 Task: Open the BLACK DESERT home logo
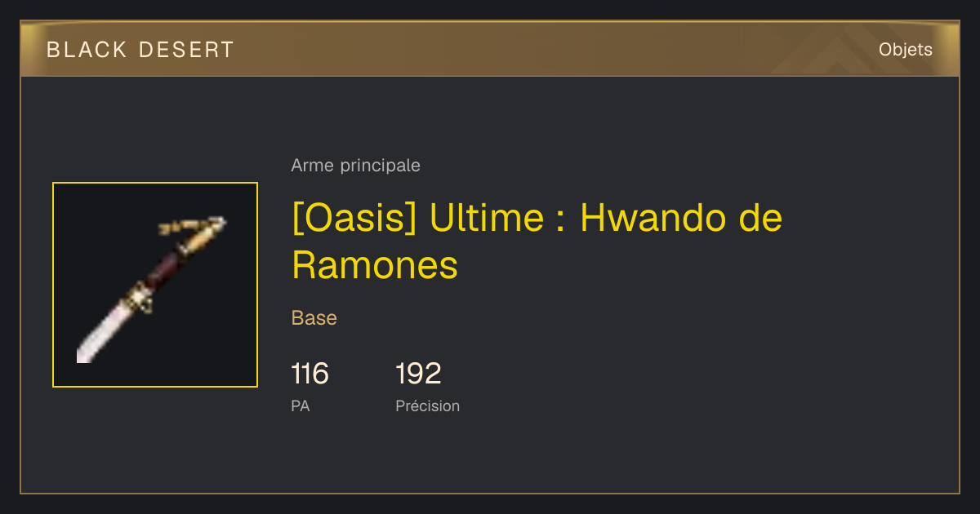[x=140, y=50]
